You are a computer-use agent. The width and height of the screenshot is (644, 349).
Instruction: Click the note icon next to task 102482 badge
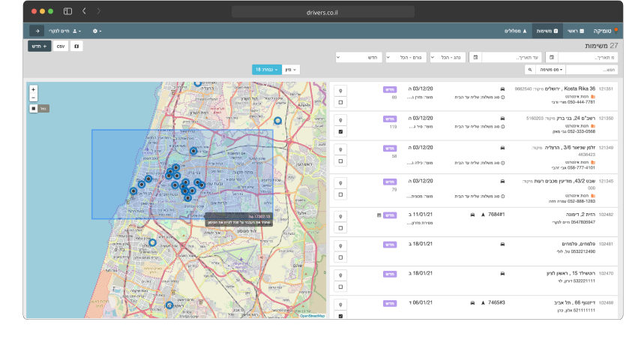[379, 215]
